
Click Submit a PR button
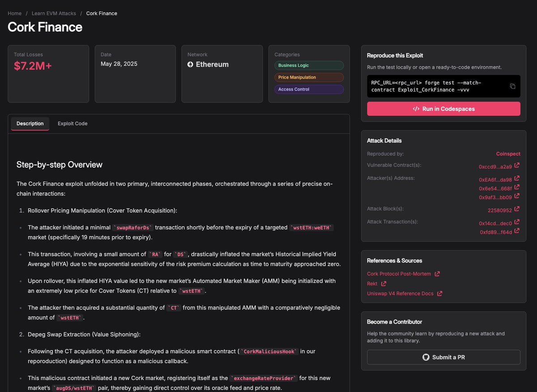[443, 357]
